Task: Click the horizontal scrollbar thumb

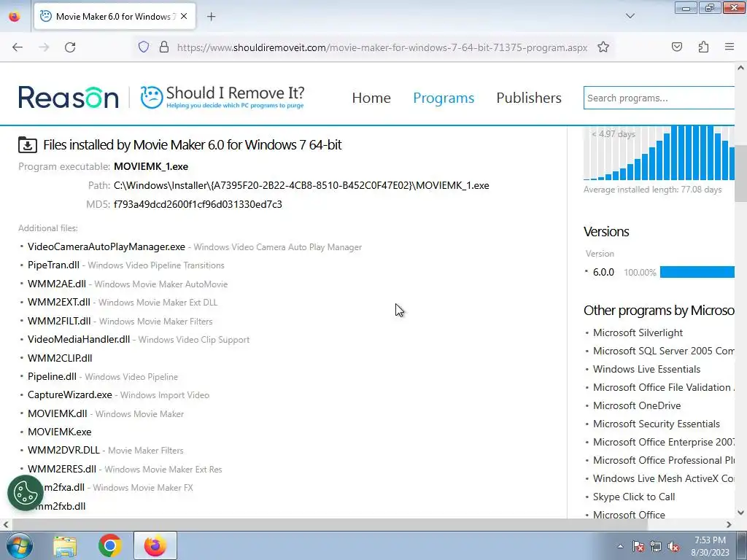Action: coord(330,524)
